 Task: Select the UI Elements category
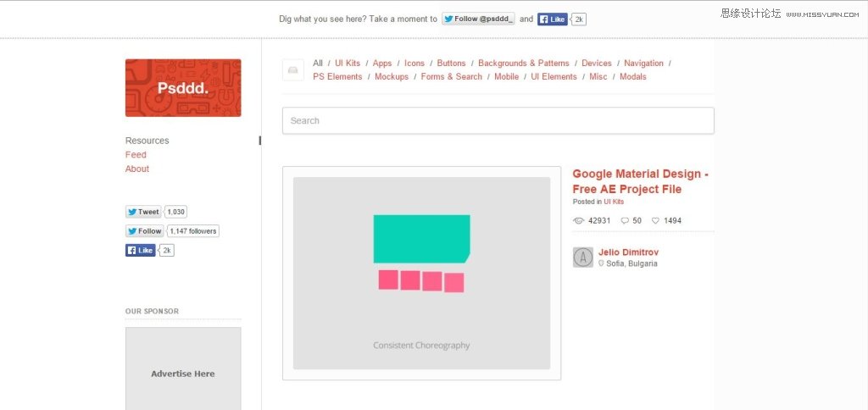pos(554,77)
